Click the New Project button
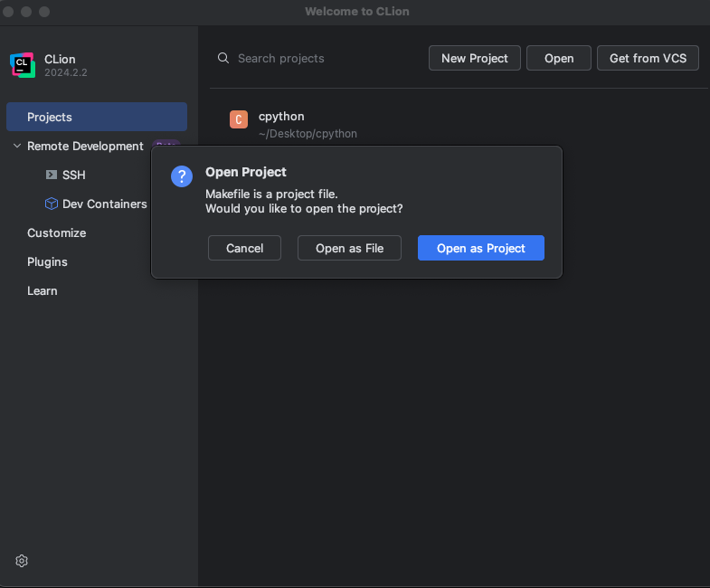The height and width of the screenshot is (588, 710). click(x=474, y=58)
